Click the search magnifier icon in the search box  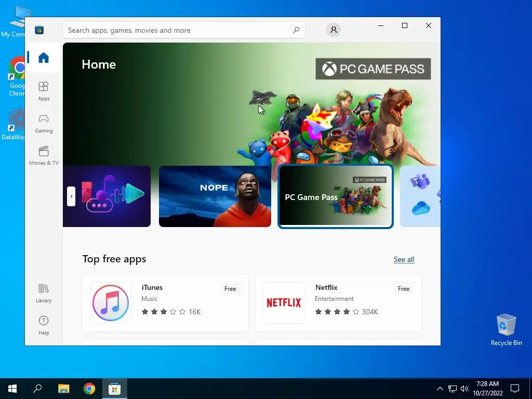click(296, 30)
